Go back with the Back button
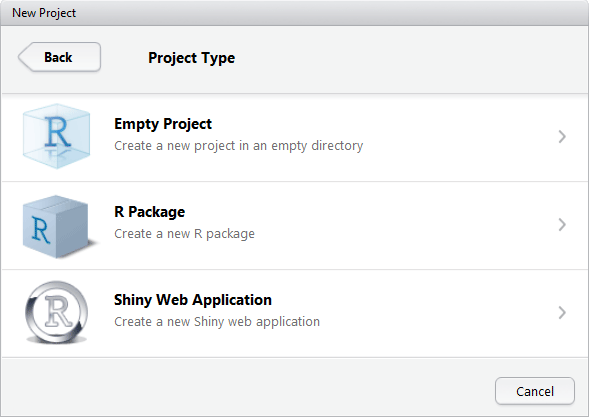 59,57
